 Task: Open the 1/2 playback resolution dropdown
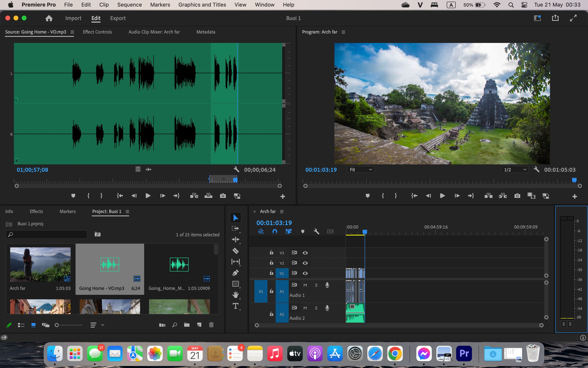pos(515,170)
